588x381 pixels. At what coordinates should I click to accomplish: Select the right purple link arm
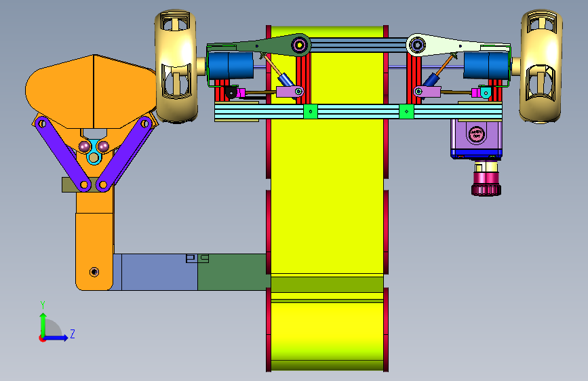pos(124,154)
